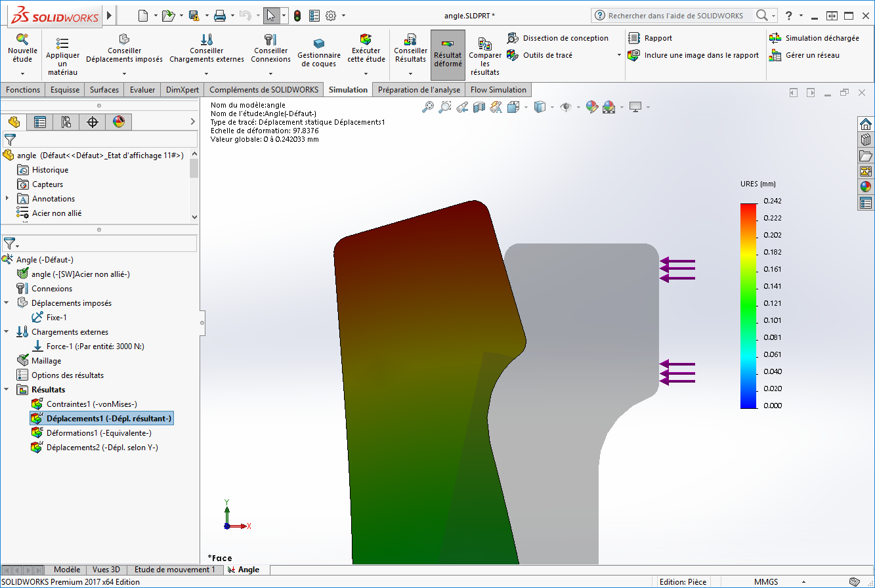Toggle Résultat déformé display

pos(448,55)
